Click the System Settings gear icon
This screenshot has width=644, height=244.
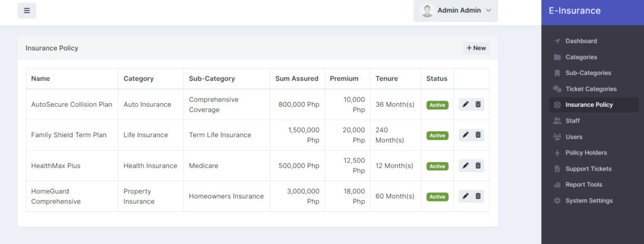pyautogui.click(x=557, y=201)
